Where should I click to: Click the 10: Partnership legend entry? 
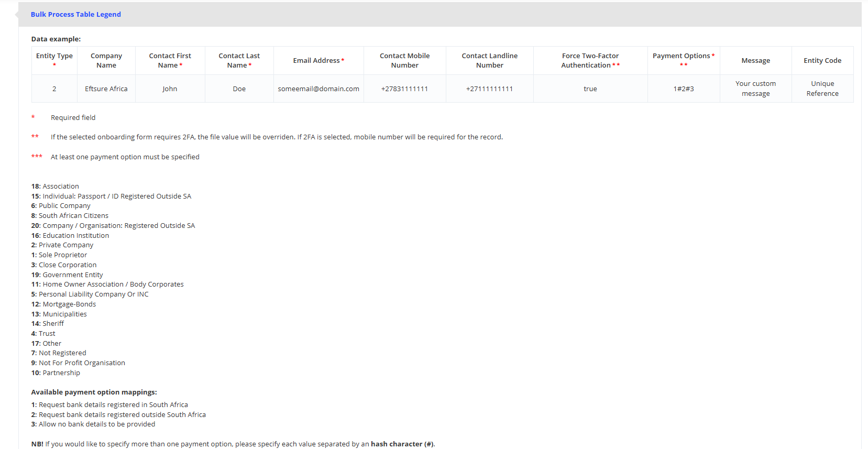tap(56, 373)
